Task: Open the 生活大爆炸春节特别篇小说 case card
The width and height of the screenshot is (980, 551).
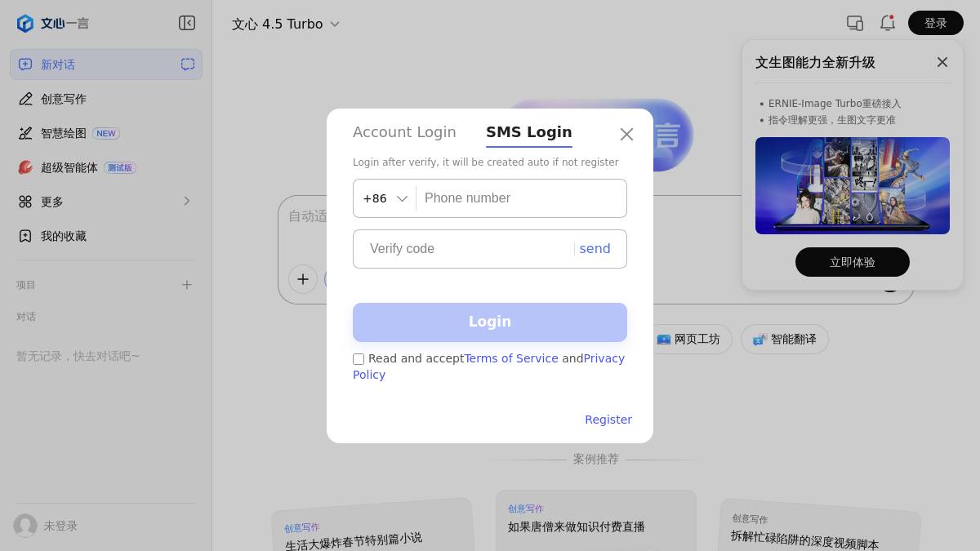Action: (373, 527)
